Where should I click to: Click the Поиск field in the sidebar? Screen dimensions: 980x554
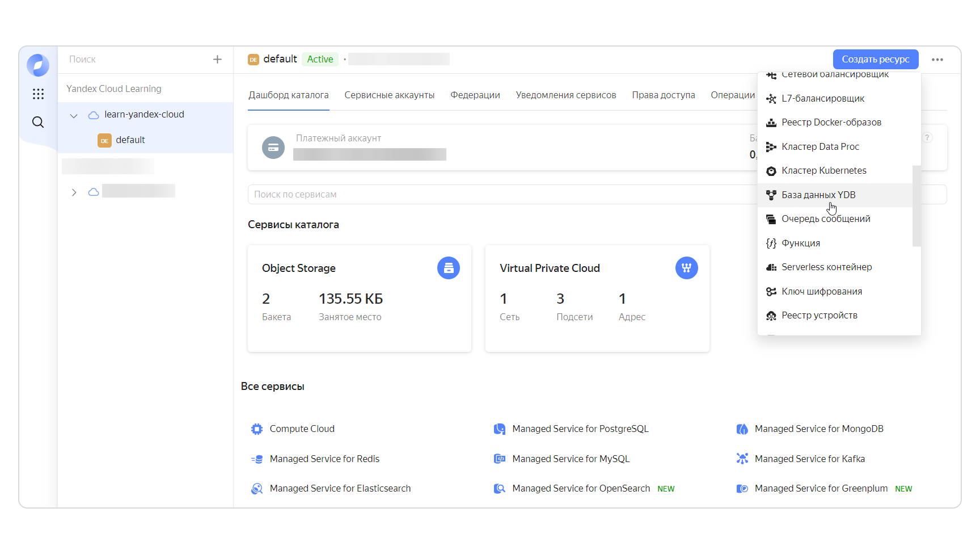(x=136, y=60)
